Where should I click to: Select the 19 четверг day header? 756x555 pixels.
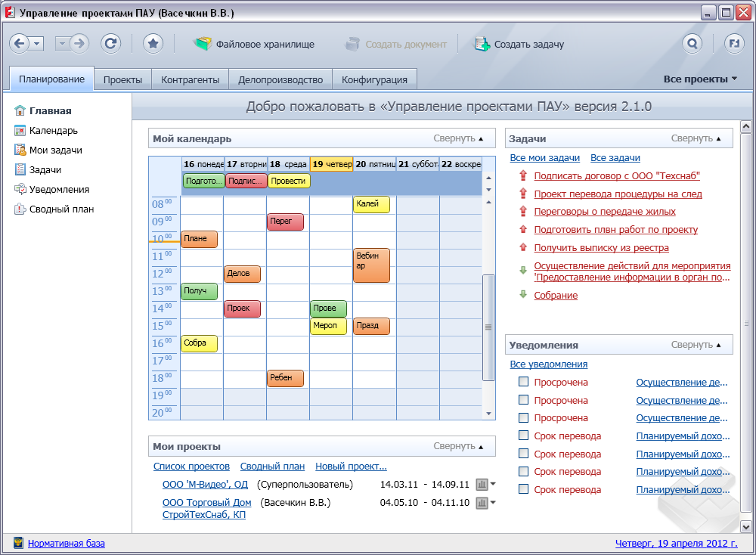pos(331,164)
